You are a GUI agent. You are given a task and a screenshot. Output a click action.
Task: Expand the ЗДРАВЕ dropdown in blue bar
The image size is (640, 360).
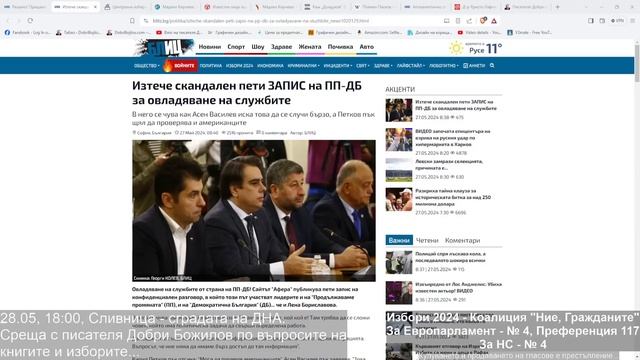[x=383, y=65]
